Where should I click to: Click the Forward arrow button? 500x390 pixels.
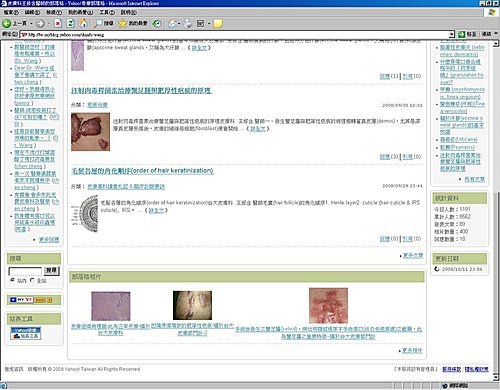pos(40,24)
